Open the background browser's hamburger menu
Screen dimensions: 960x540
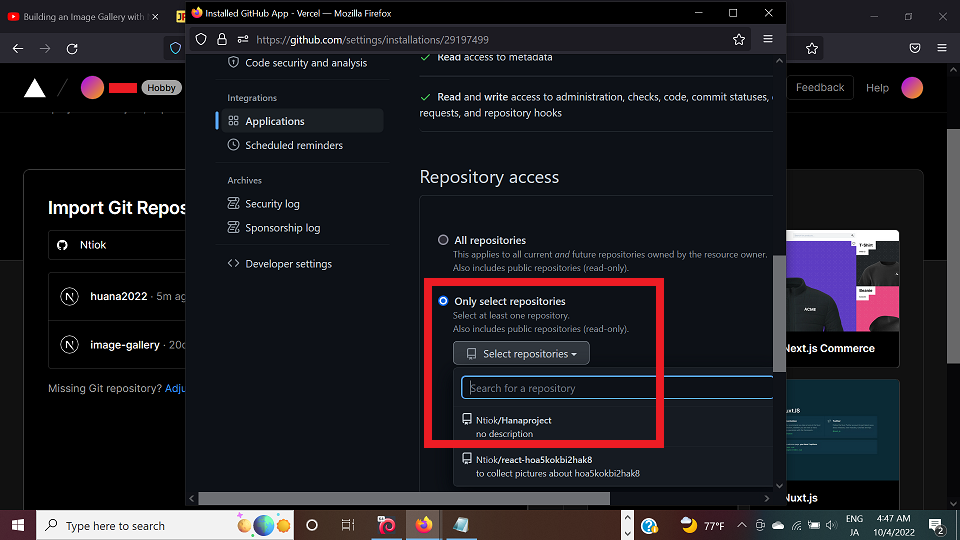(x=942, y=48)
